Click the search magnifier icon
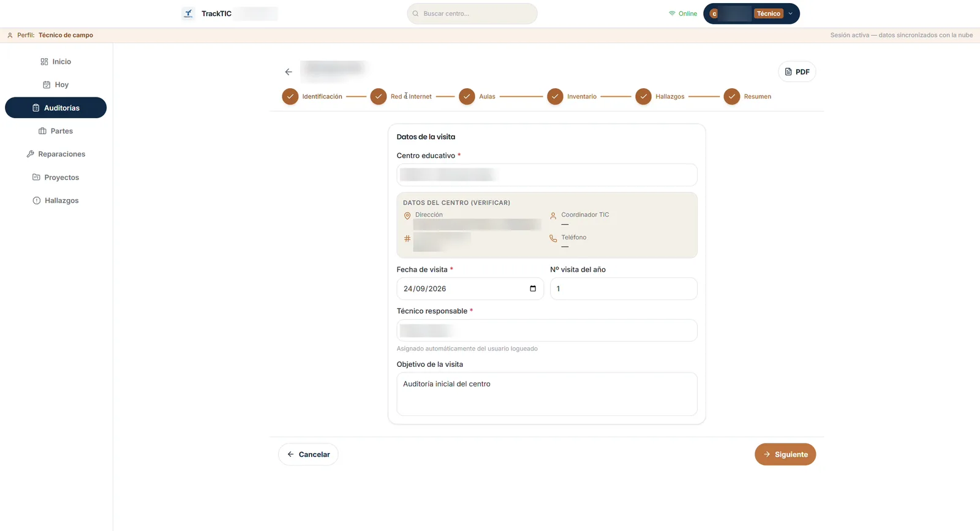Image resolution: width=980 pixels, height=531 pixels. tap(416, 13)
